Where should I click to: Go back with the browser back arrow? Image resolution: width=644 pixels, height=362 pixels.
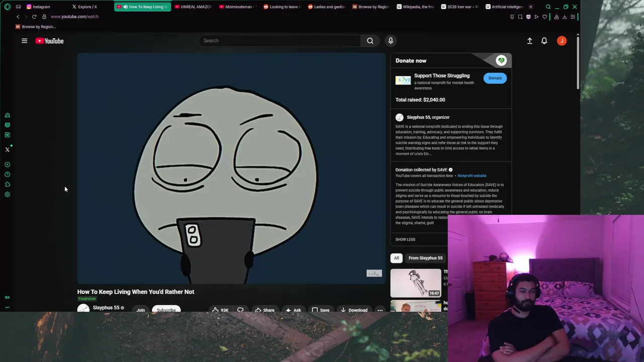point(18,17)
